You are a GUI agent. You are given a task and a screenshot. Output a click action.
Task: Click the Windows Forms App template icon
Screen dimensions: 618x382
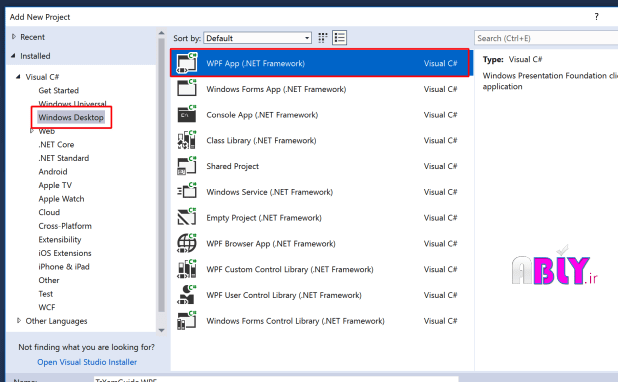187,89
